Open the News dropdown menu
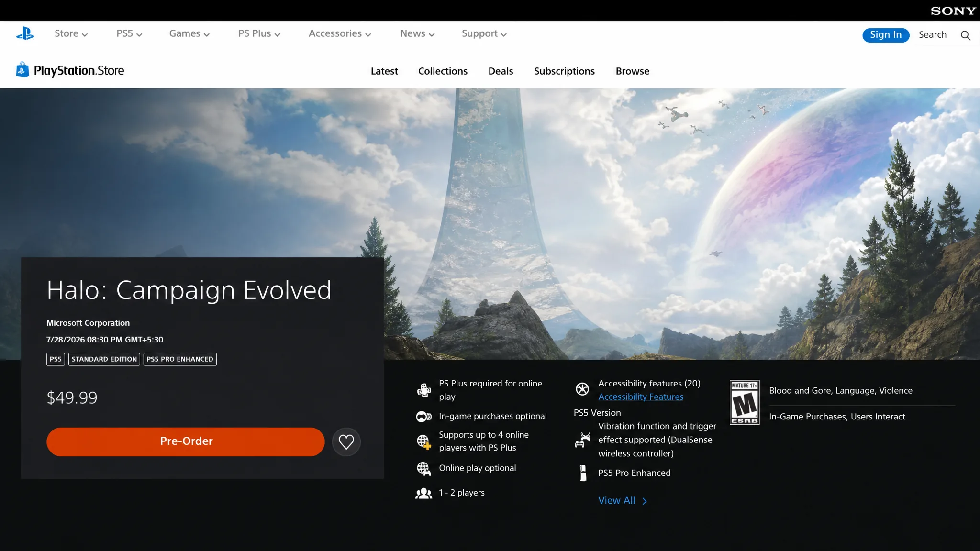 point(417,33)
